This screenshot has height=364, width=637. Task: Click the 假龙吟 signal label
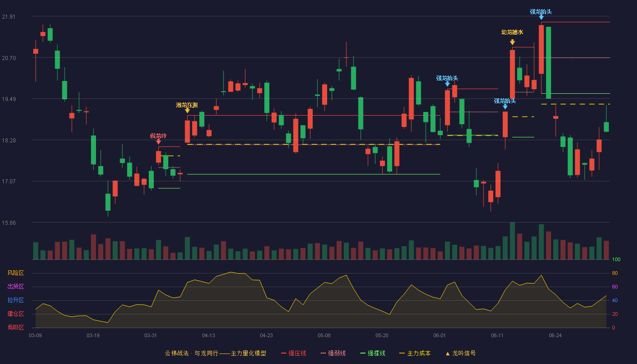158,136
